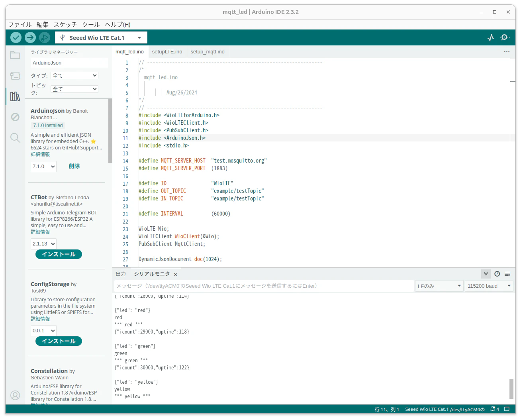The image size is (521, 420).
Task: Change the line ending dropdown
Action: click(439, 286)
